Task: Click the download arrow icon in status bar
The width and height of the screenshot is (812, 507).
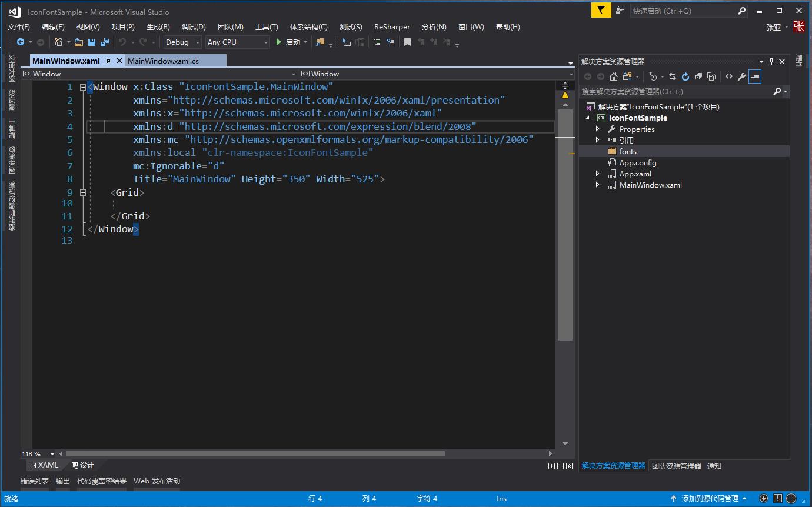Action: click(764, 498)
